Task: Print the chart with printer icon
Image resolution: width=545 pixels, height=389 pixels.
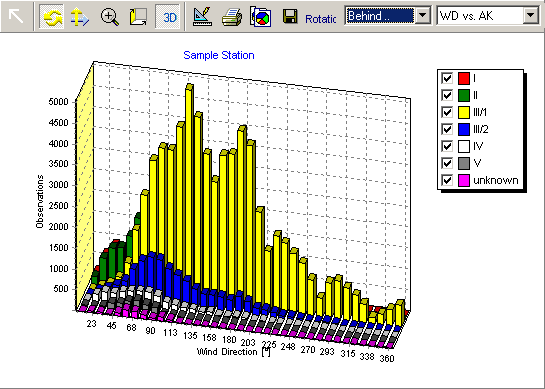Action: pos(232,17)
